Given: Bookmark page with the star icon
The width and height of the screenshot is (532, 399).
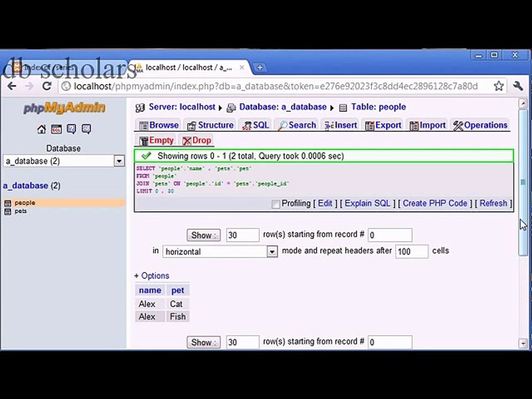Looking at the screenshot, I should (x=498, y=86).
